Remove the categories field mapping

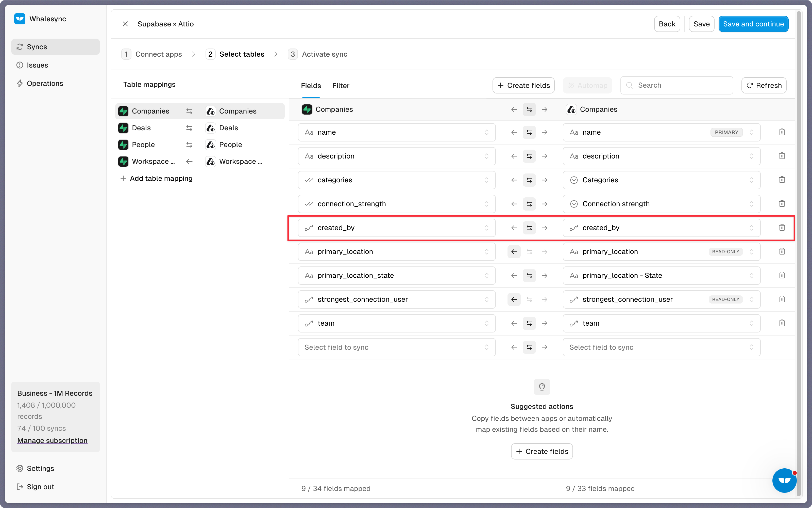[782, 180]
